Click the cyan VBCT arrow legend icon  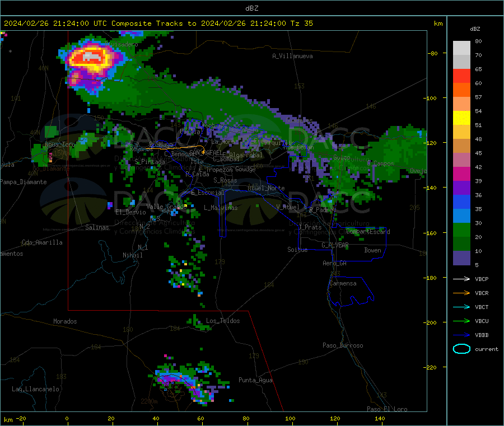(x=461, y=307)
